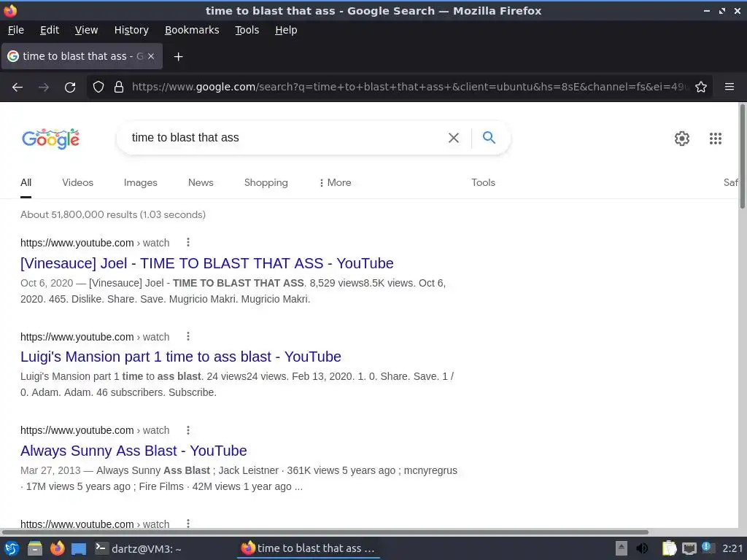747x560 pixels.
Task: Open Luigi's Mansion part 1 result link
Action: (x=181, y=357)
